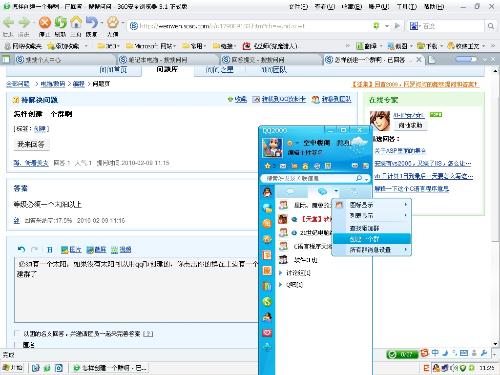Click the QQ home house icon in header
This screenshot has width=500, height=375.
point(305,166)
